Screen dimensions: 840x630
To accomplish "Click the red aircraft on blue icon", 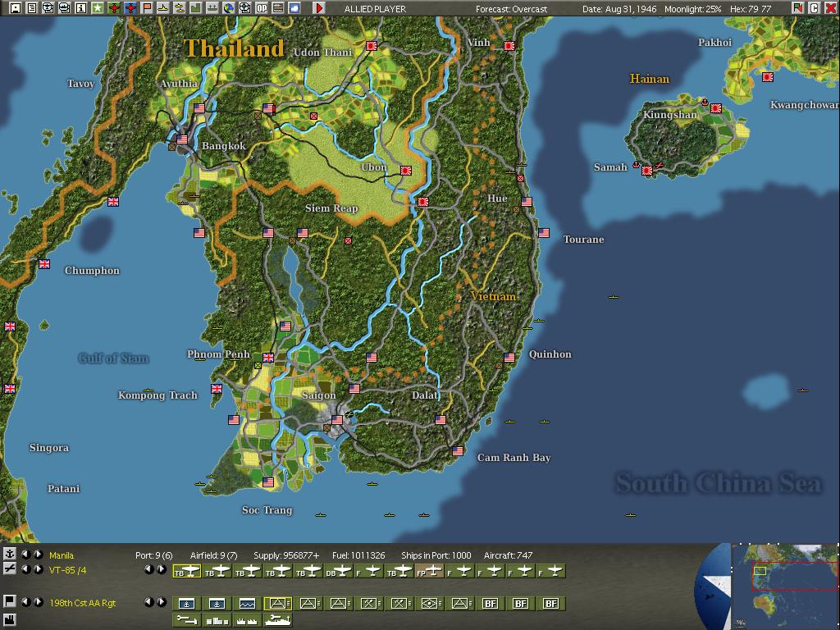I will (x=130, y=8).
